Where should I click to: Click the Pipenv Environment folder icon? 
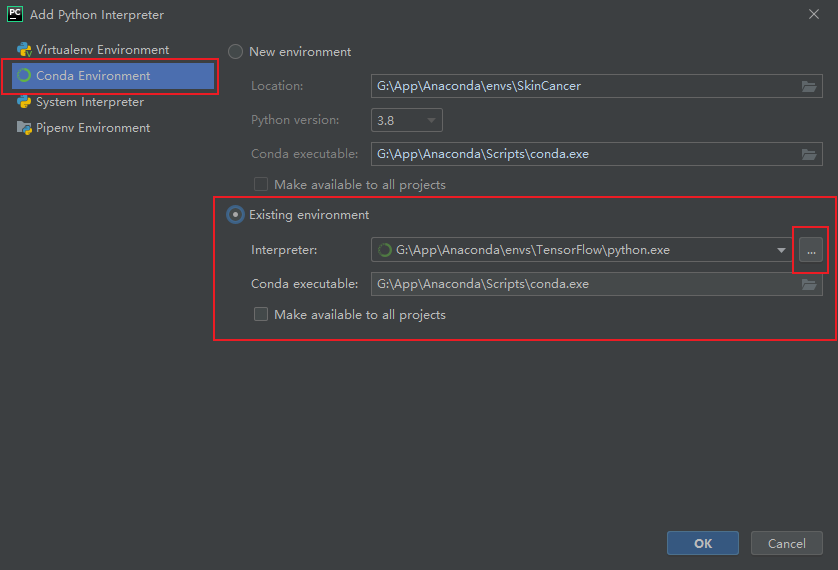[24, 128]
